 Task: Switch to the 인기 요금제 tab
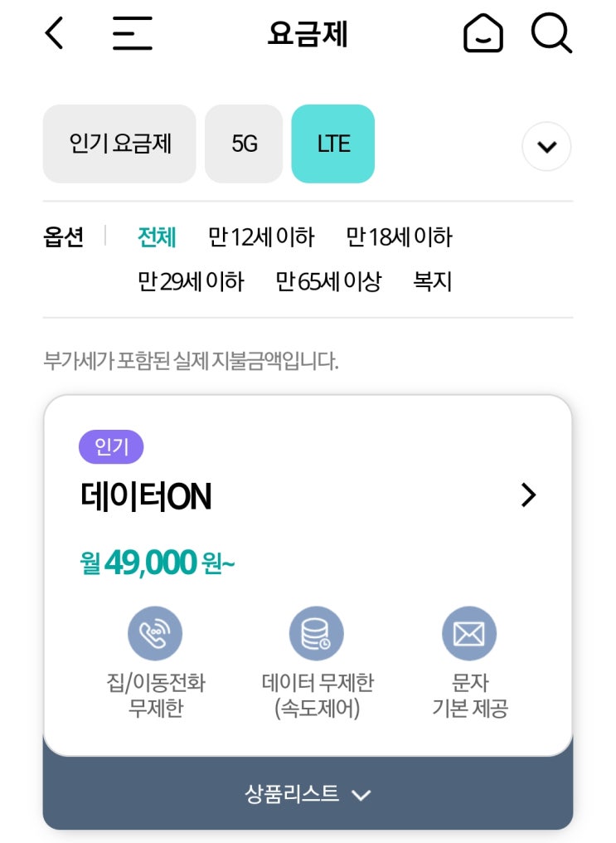(119, 144)
